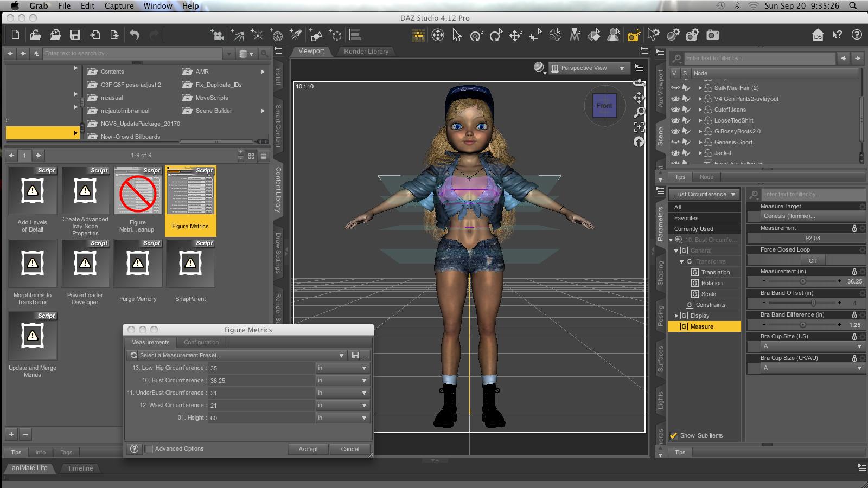The height and width of the screenshot is (488, 868).
Task: Open the Perspective View dropdown
Action: 589,68
